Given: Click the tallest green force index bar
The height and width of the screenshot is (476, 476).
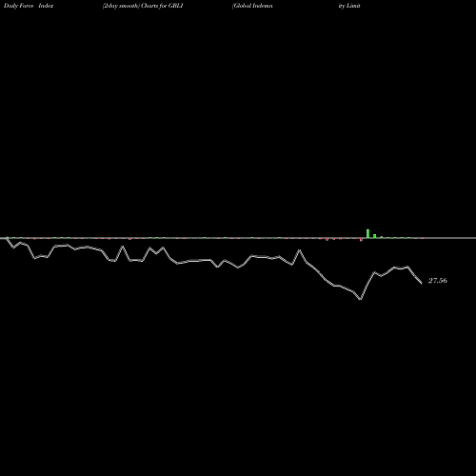Looking at the screenshot, I should coord(367,233).
